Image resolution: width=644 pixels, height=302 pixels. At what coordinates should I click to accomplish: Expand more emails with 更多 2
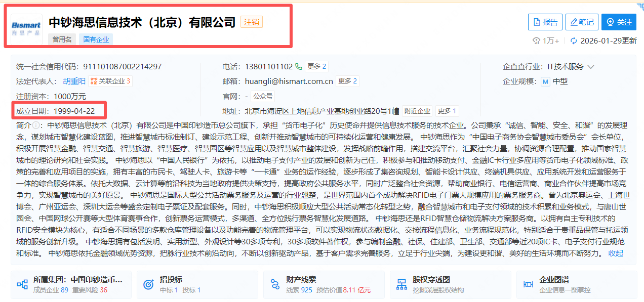348,81
